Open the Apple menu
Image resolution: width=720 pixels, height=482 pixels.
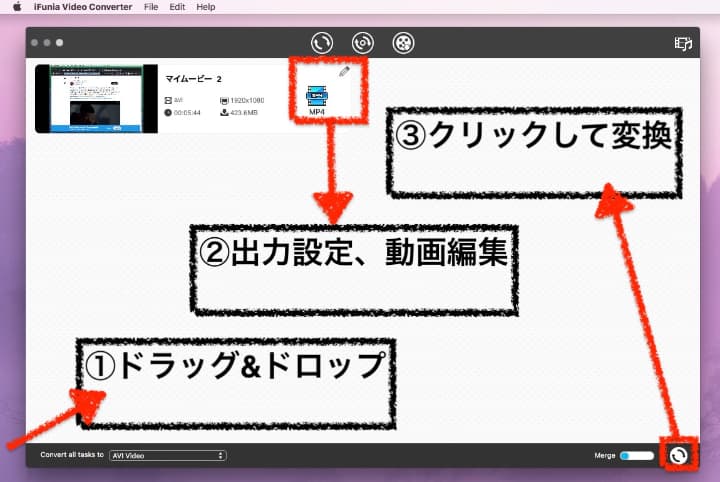coord(17,7)
